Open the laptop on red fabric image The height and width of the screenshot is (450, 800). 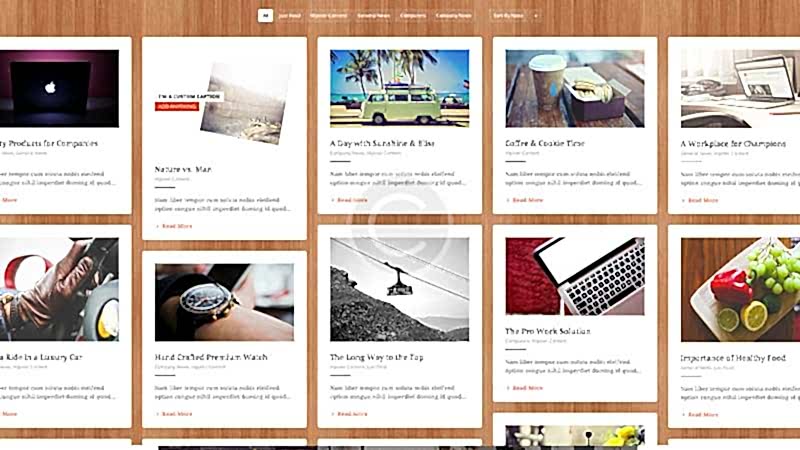point(575,276)
